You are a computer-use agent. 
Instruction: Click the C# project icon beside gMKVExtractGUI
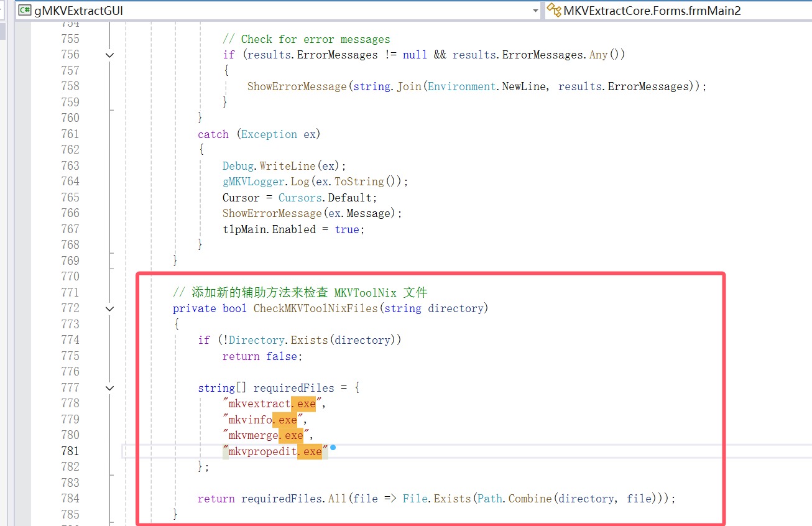tap(25, 11)
